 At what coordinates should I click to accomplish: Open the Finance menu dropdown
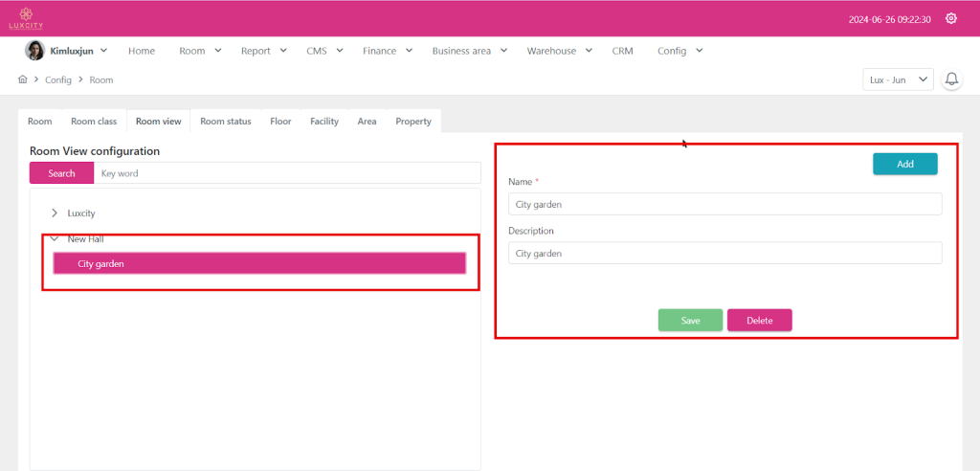387,51
